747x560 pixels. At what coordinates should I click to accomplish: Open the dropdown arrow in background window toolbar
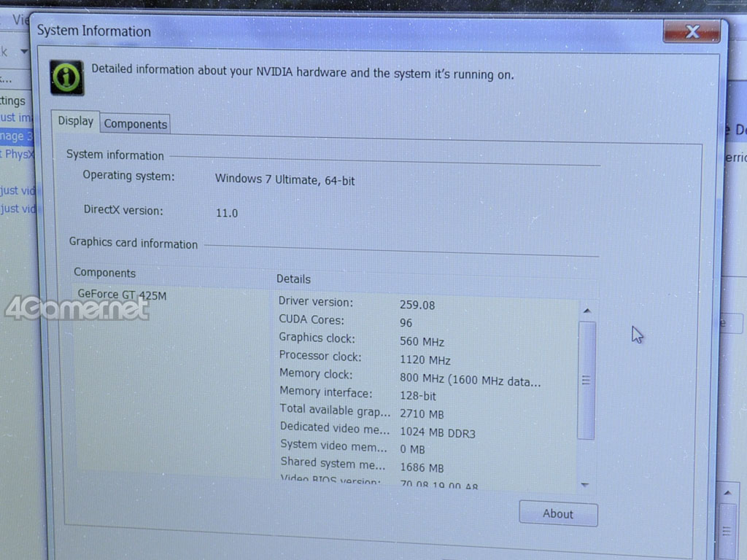click(24, 51)
